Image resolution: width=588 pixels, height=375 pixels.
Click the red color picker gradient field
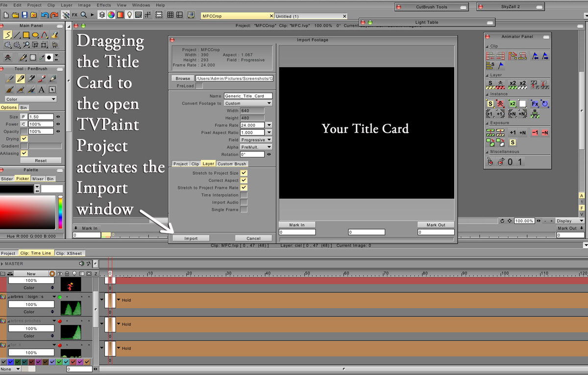pos(27,211)
